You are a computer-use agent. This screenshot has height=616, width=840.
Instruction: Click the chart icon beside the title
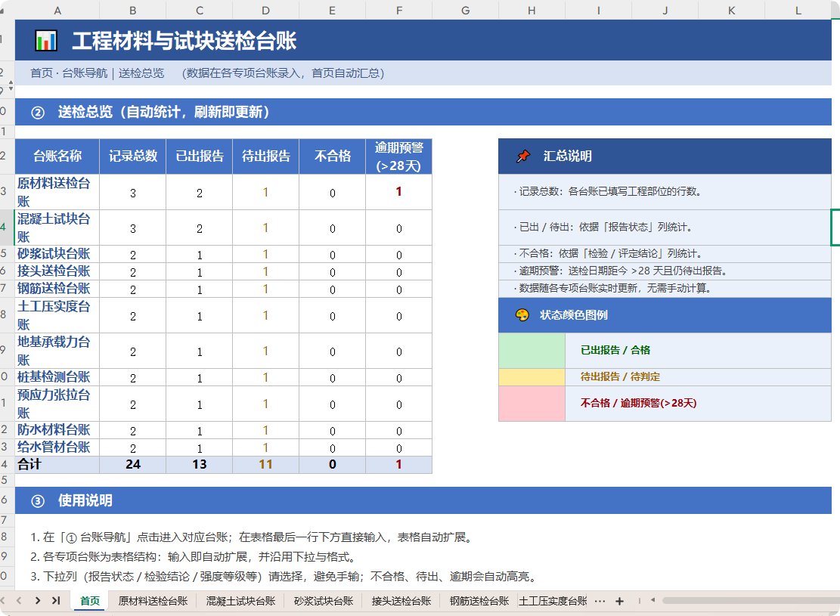tap(46, 41)
